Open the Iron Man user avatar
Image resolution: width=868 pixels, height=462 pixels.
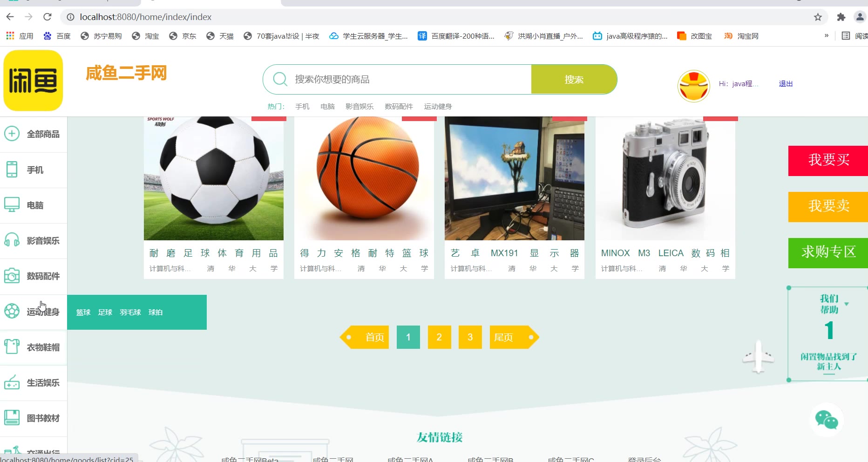tap(693, 86)
